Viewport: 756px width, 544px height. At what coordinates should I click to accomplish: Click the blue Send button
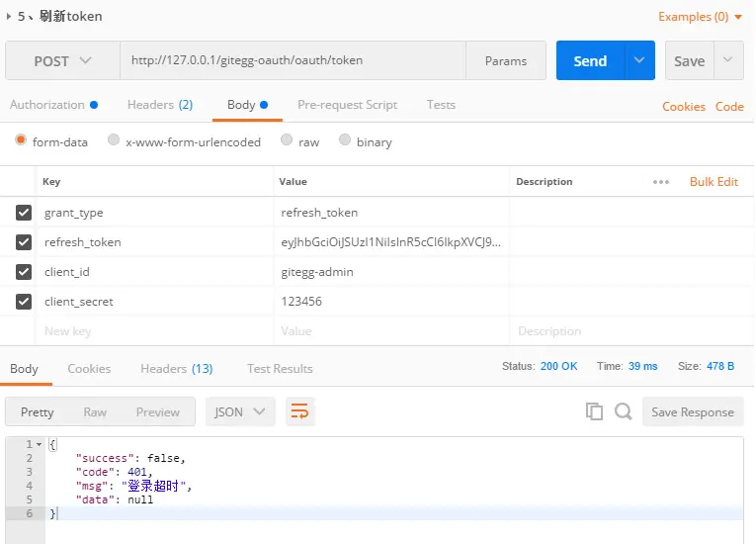point(590,60)
